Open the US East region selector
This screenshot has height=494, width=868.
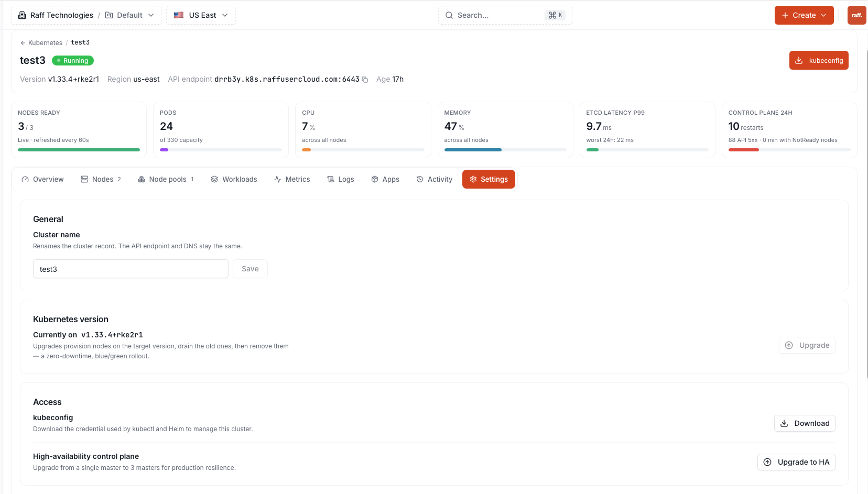click(201, 15)
